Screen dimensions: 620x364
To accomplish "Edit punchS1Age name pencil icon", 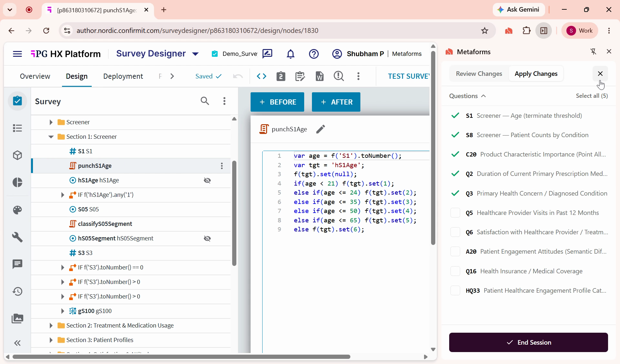I will 320,129.
